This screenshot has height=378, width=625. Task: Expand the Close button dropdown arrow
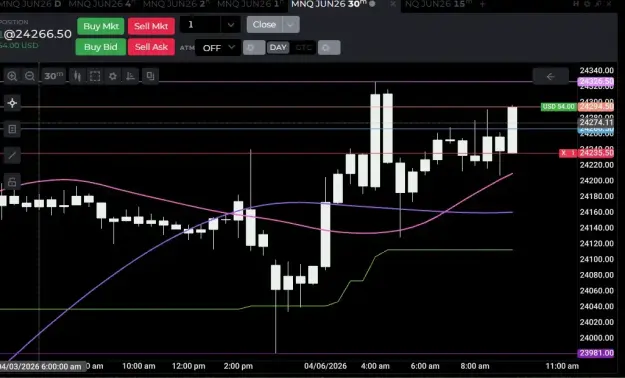291,25
